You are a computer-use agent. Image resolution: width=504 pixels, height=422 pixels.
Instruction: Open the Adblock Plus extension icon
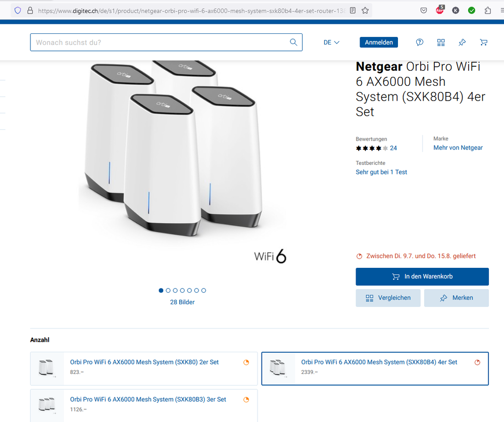click(x=440, y=10)
